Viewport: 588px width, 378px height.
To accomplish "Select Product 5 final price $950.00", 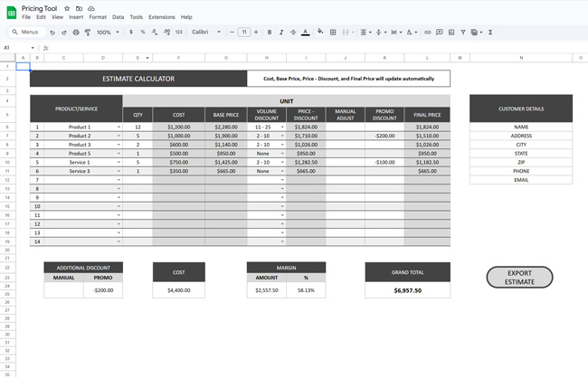I will point(427,154).
